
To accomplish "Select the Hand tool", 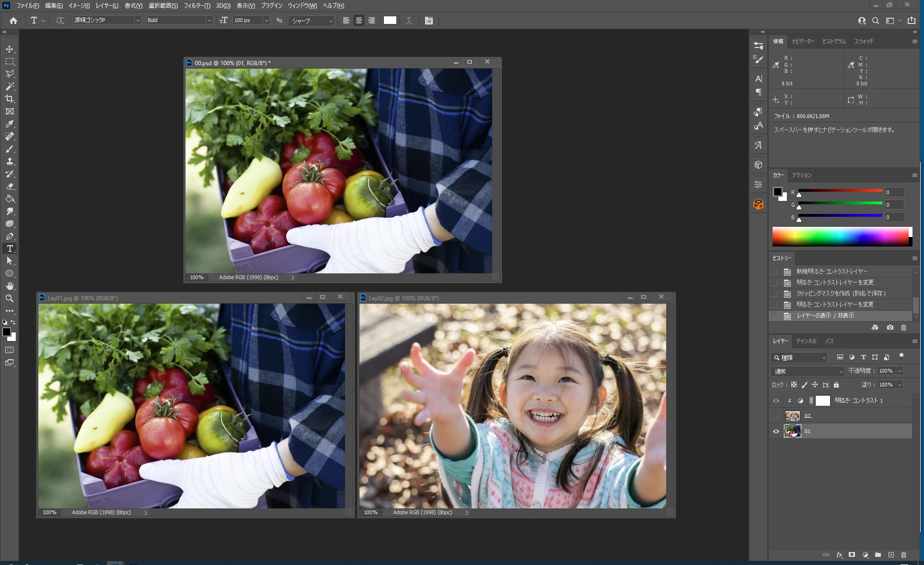I will pyautogui.click(x=10, y=286).
